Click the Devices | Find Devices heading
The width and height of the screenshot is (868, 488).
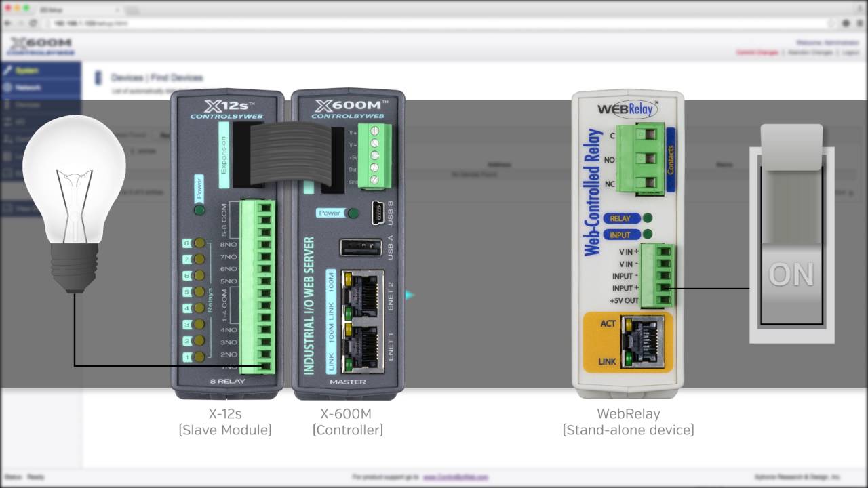click(x=157, y=78)
